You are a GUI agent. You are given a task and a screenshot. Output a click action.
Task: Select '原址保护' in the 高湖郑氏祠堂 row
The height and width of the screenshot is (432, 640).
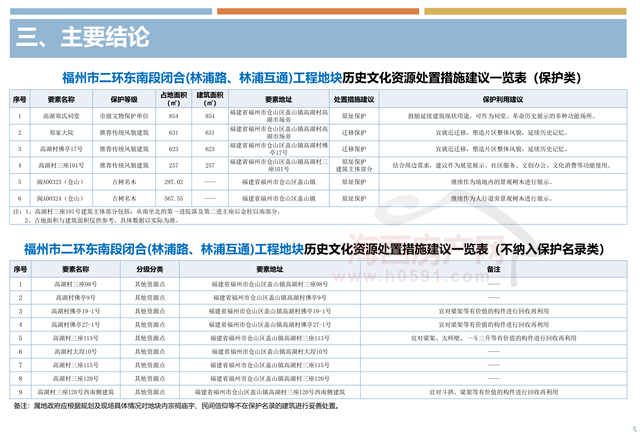pos(354,116)
